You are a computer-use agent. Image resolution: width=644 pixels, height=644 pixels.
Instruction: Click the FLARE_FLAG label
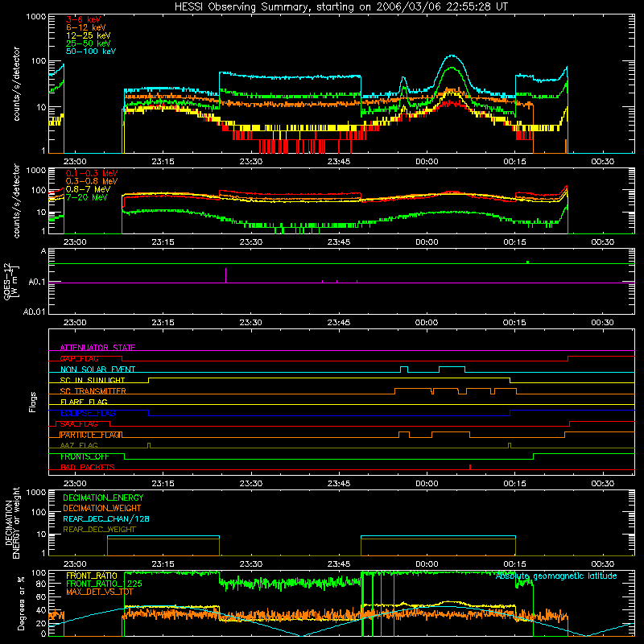pyautogui.click(x=84, y=402)
